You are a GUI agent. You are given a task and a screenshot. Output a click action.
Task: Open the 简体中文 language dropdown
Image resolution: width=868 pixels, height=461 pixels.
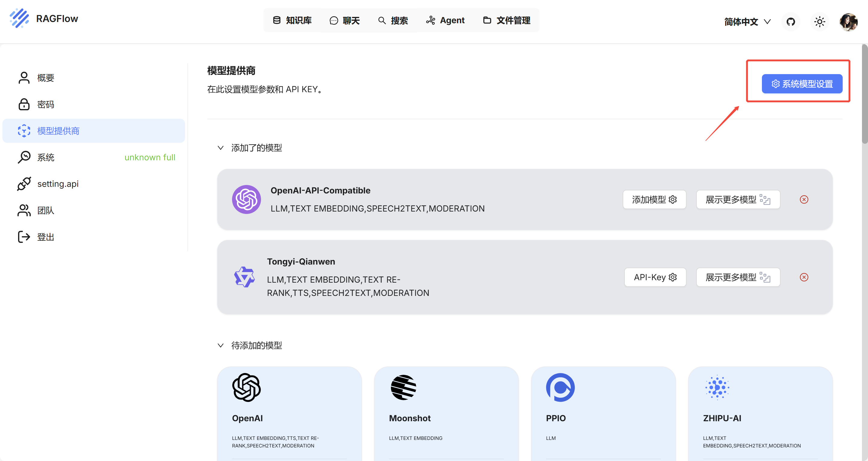click(x=747, y=22)
